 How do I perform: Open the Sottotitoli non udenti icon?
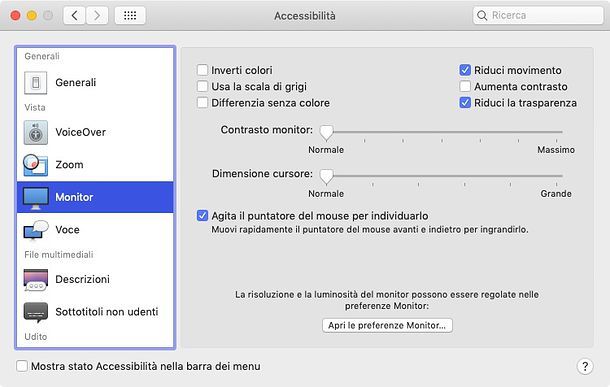[35, 312]
